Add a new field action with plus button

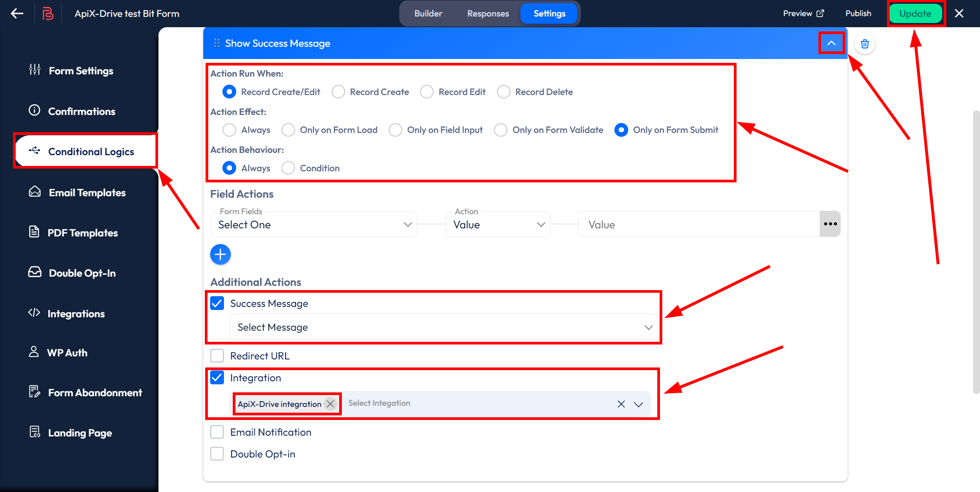[220, 254]
